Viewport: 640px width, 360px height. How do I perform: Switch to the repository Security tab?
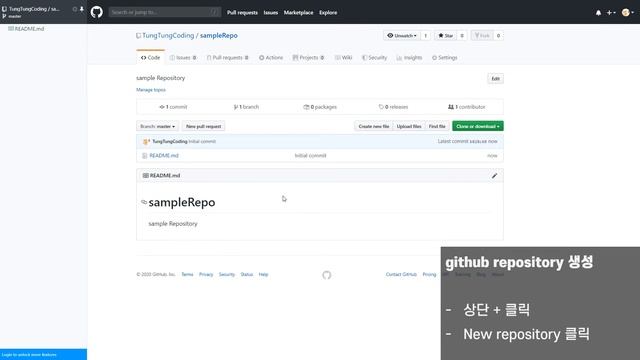[374, 58]
